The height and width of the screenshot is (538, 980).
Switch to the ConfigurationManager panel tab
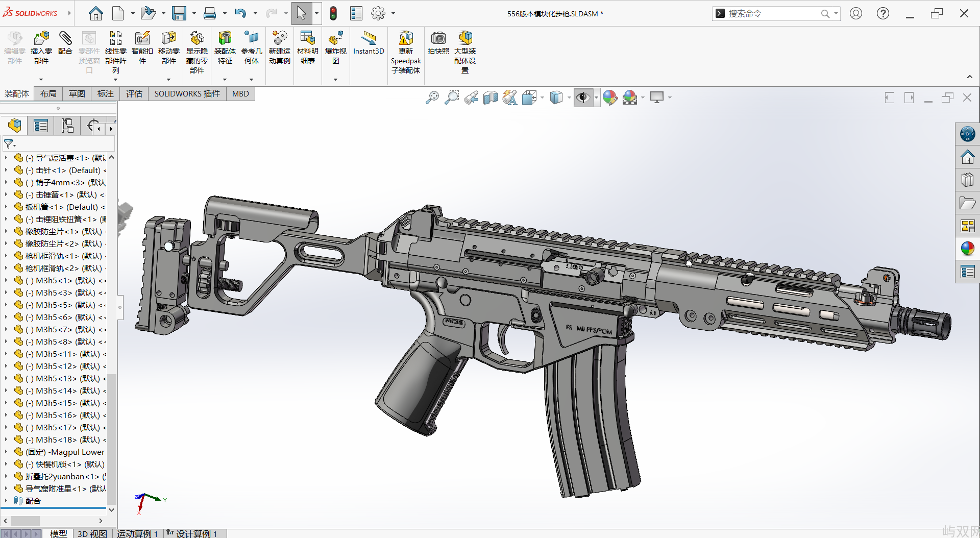coord(67,126)
